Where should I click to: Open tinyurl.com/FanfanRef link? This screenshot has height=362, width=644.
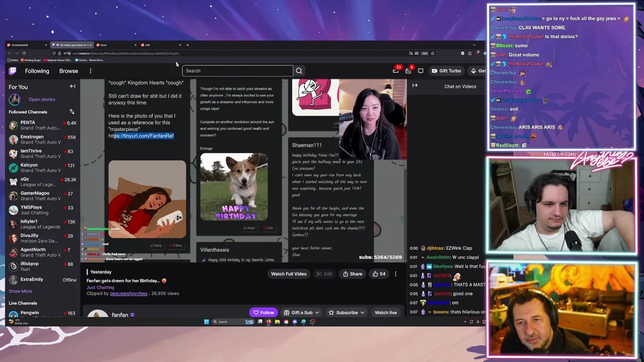(x=141, y=136)
